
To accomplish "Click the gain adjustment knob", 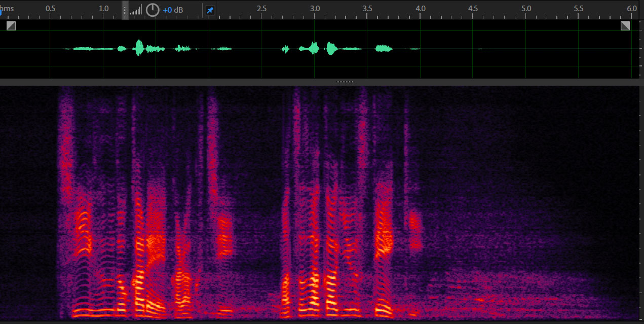I will pyautogui.click(x=153, y=10).
